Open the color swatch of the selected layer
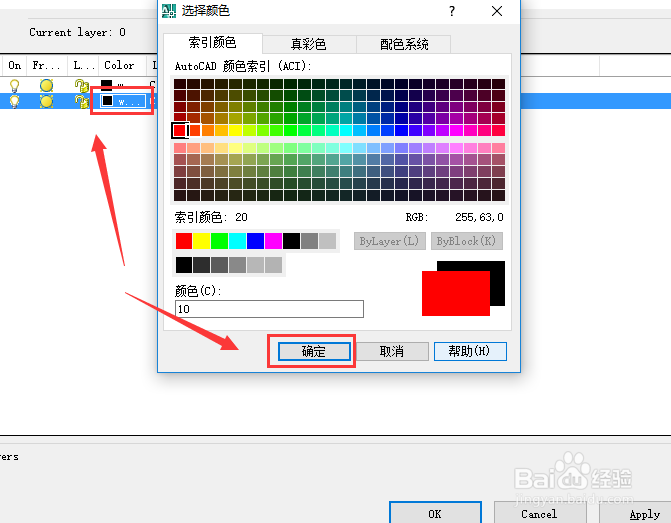 coord(107,101)
